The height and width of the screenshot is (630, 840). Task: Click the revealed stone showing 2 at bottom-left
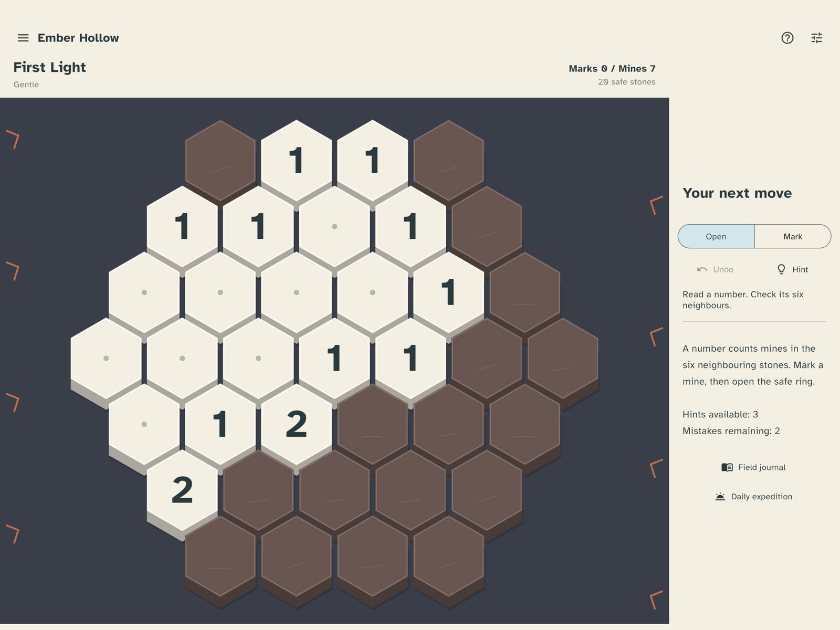tap(182, 490)
